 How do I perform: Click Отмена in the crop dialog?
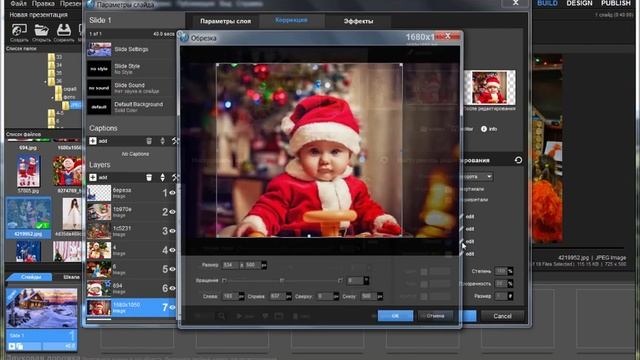(x=435, y=316)
